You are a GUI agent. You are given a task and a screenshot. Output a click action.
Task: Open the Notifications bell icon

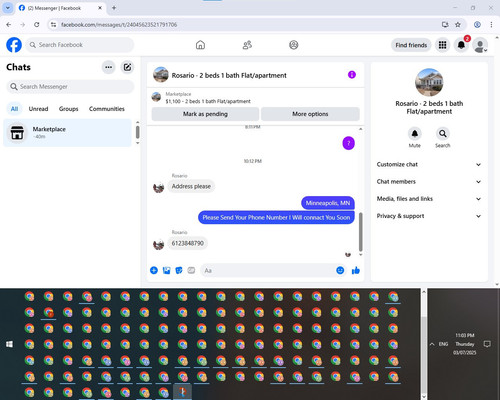coord(461,45)
